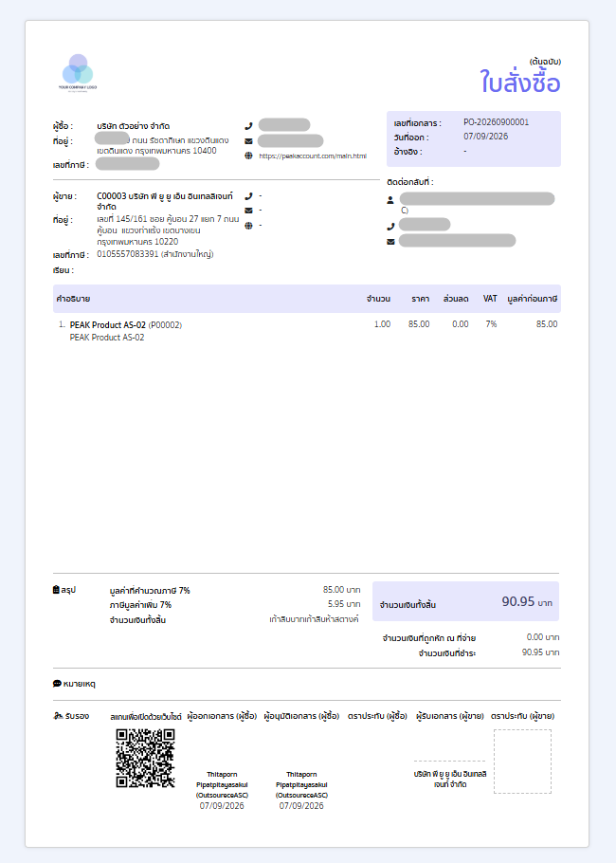
Task: Click VAT value 7% in item row
Action: [x=491, y=324]
